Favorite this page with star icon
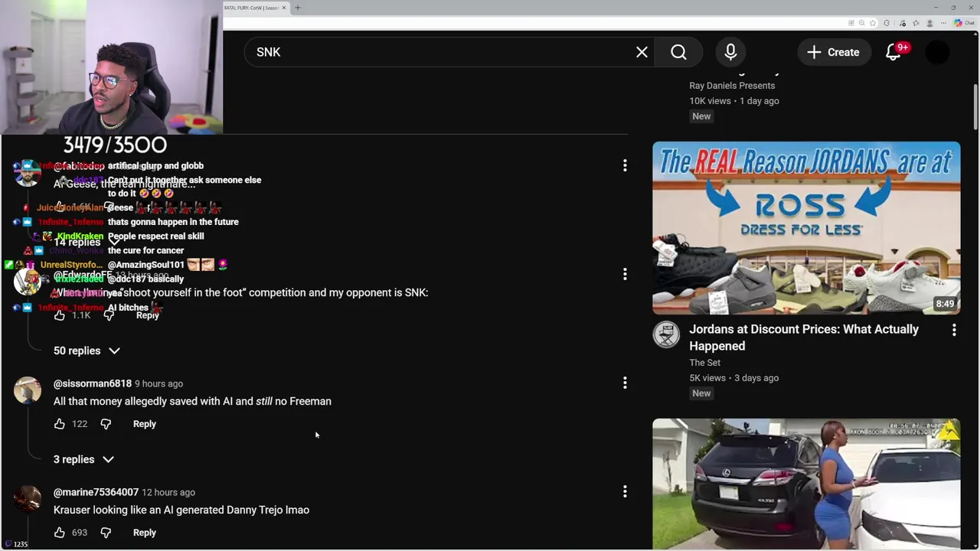Screen dimensions: 980x551 [x=873, y=24]
